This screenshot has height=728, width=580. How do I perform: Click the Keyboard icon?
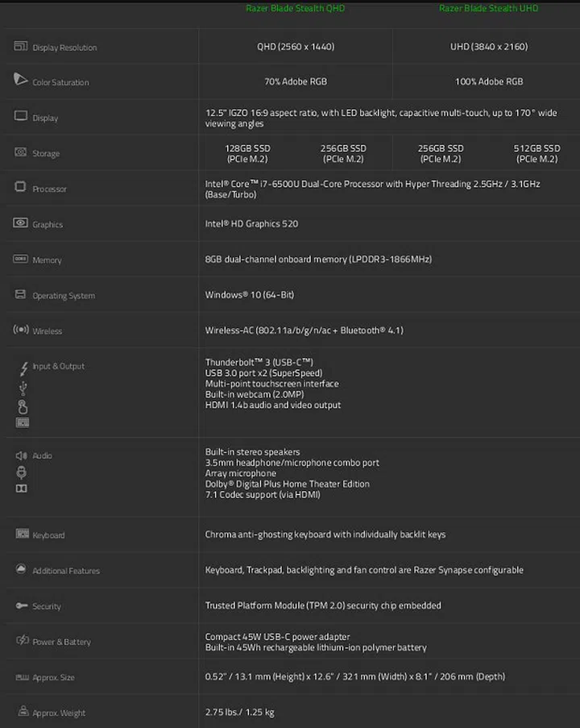(22, 535)
